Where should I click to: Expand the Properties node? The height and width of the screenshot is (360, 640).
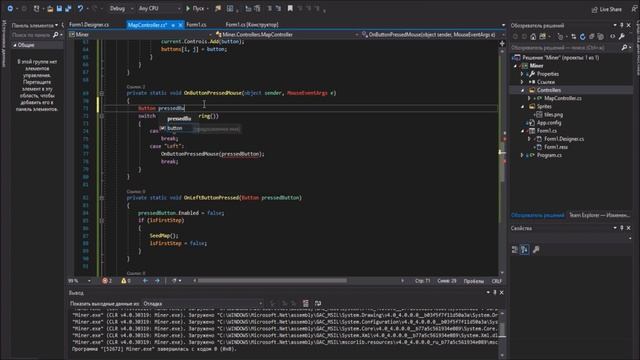(522, 74)
